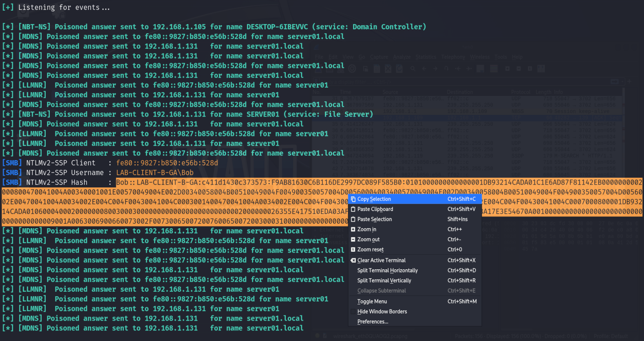The image size is (644, 341).
Task: Click the [SMB] tag on the Client row
Action: click(x=12, y=163)
